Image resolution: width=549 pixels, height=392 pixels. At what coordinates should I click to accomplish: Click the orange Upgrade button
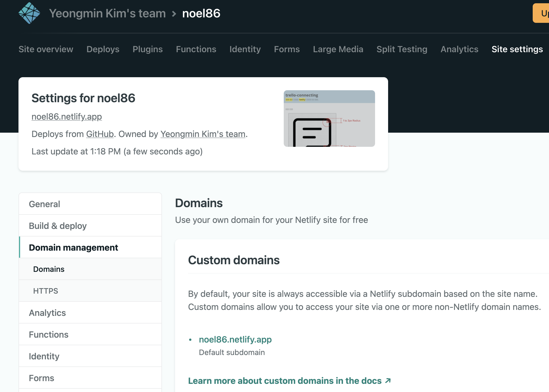tap(542, 13)
